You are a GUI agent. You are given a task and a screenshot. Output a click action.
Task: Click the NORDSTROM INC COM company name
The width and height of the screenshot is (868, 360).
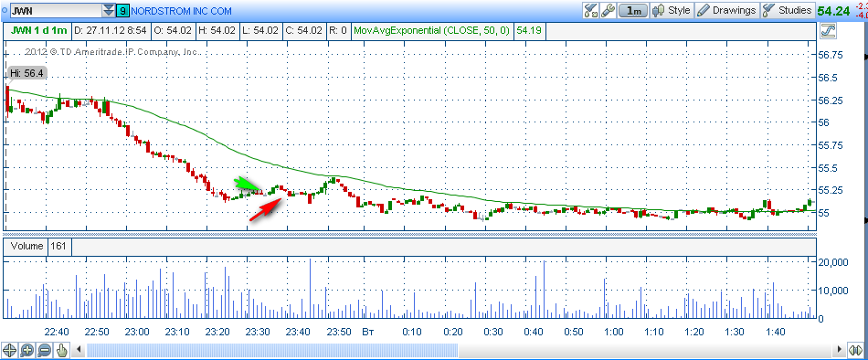pyautogui.click(x=182, y=11)
